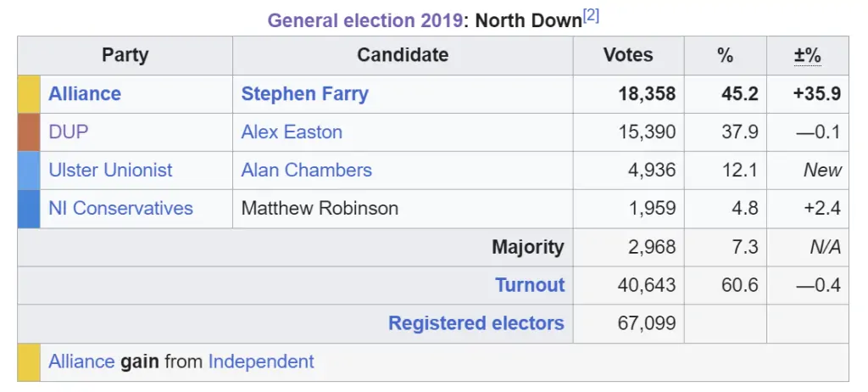Open Alex Easton's page

[292, 132]
